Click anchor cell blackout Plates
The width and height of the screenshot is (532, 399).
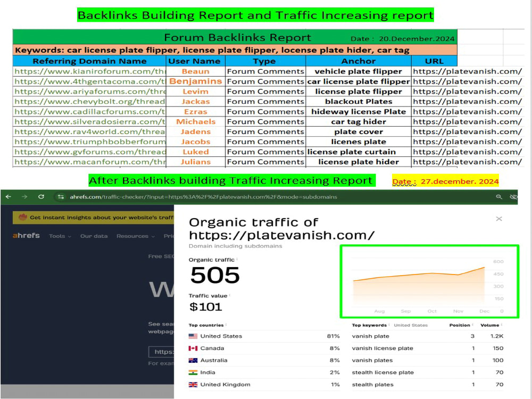359,102
